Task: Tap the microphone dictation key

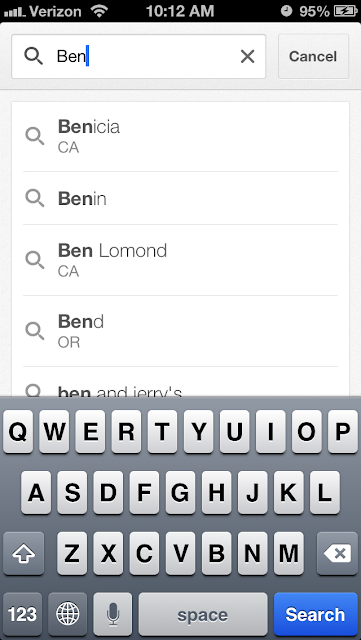Action: pos(113,614)
